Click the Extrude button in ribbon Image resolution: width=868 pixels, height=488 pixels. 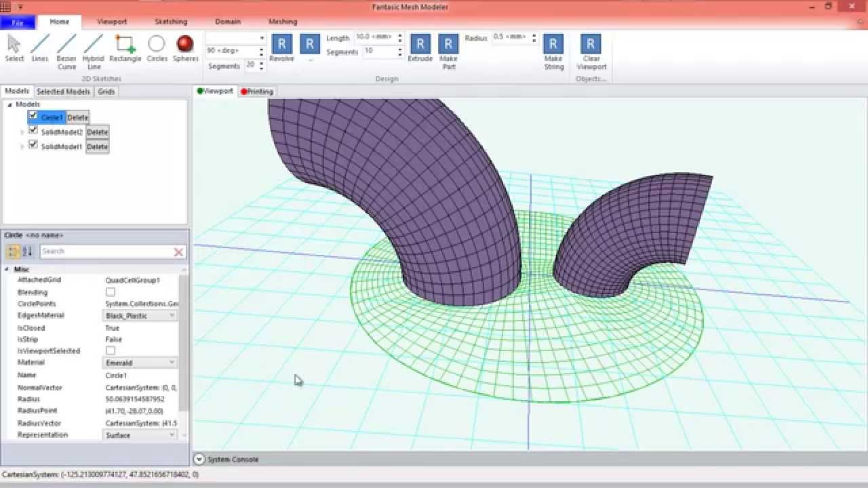pyautogui.click(x=420, y=48)
